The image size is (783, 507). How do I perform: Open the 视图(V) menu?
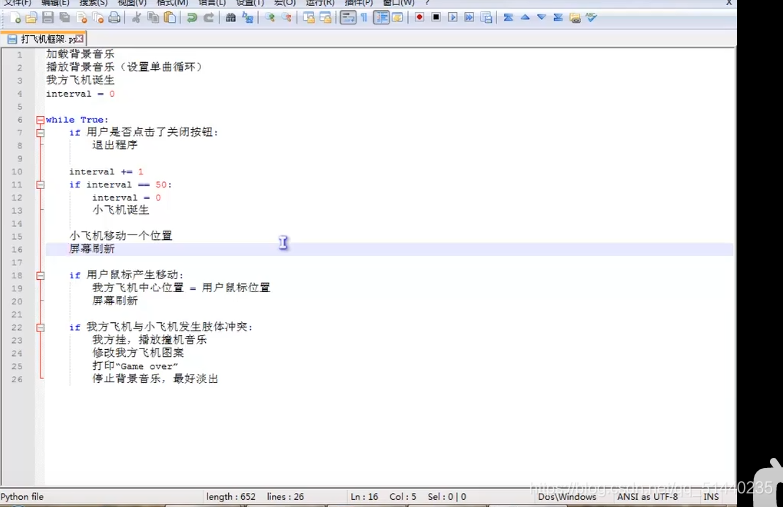pos(132,2)
